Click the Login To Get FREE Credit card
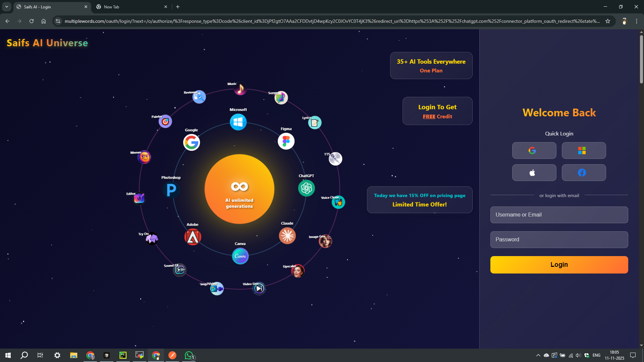The image size is (644, 362). pos(437,111)
